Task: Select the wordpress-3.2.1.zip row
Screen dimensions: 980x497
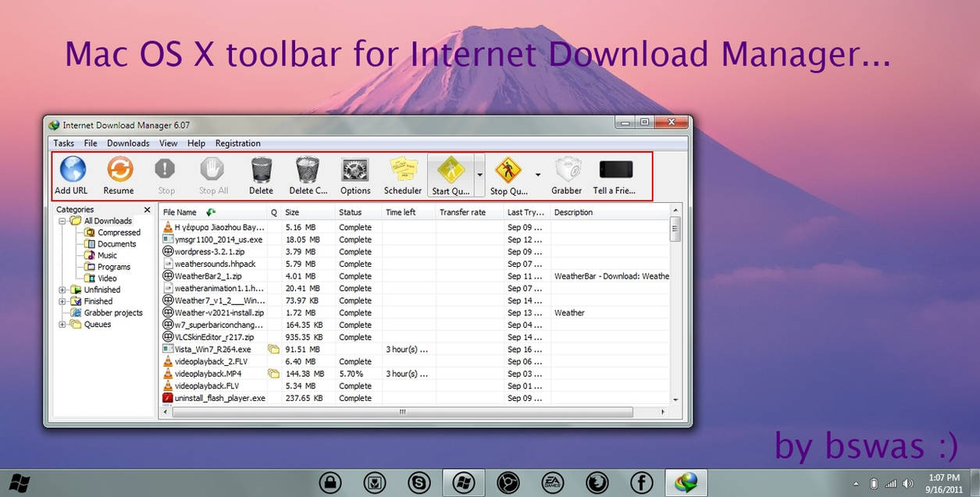Action: click(x=415, y=252)
